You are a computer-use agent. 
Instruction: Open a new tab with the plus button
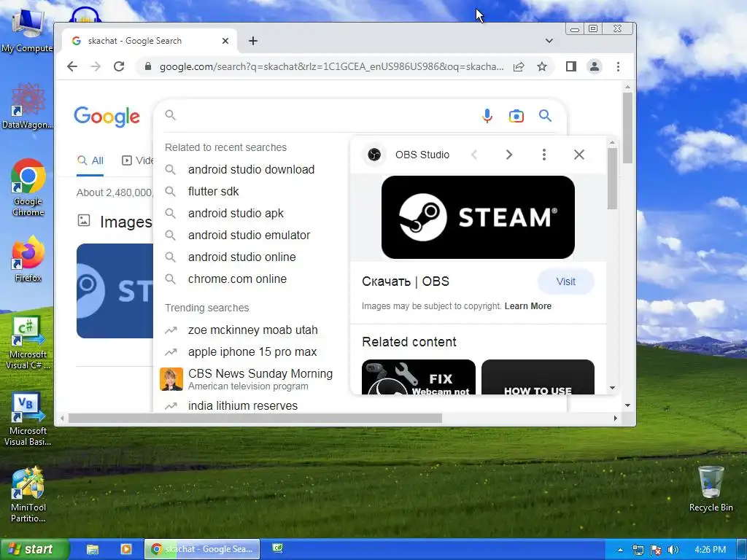(253, 41)
